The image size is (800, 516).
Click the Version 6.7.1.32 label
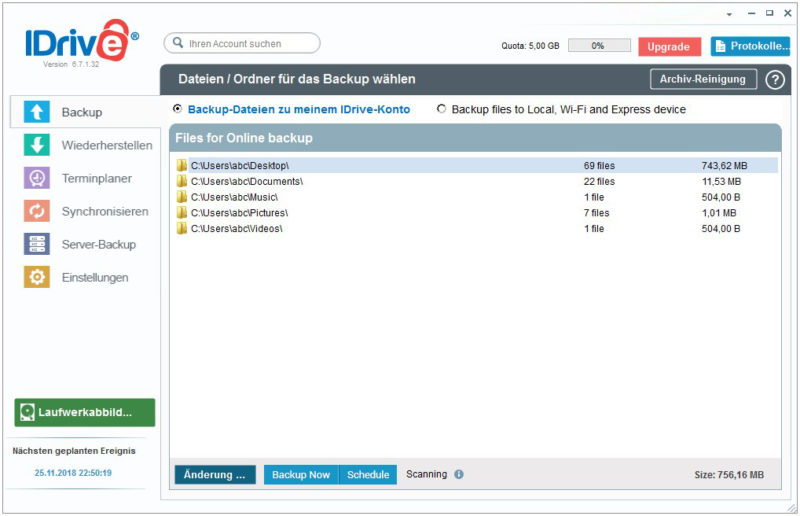71,64
